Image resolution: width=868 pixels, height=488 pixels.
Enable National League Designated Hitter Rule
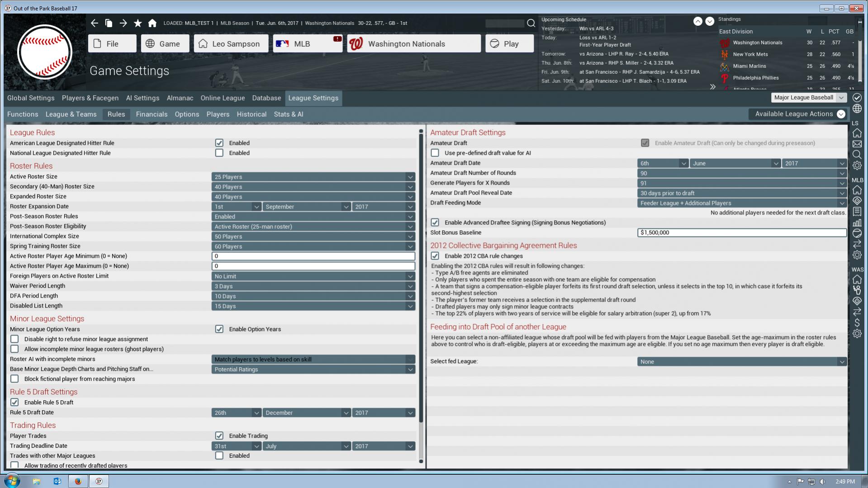(219, 153)
